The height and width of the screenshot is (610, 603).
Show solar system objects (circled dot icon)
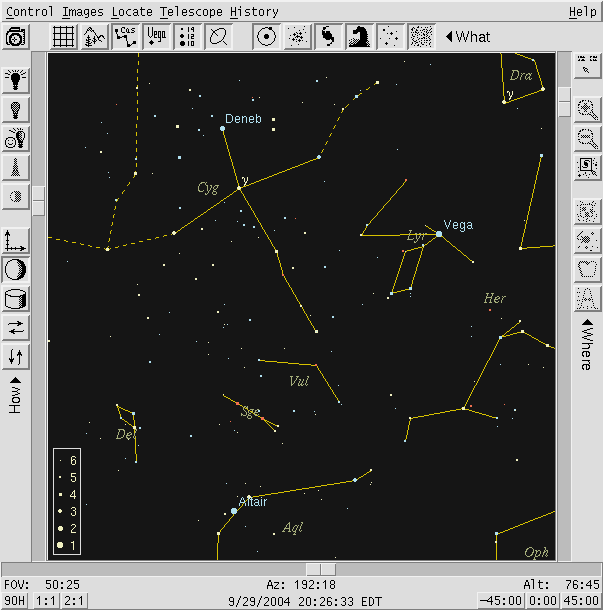tap(266, 37)
